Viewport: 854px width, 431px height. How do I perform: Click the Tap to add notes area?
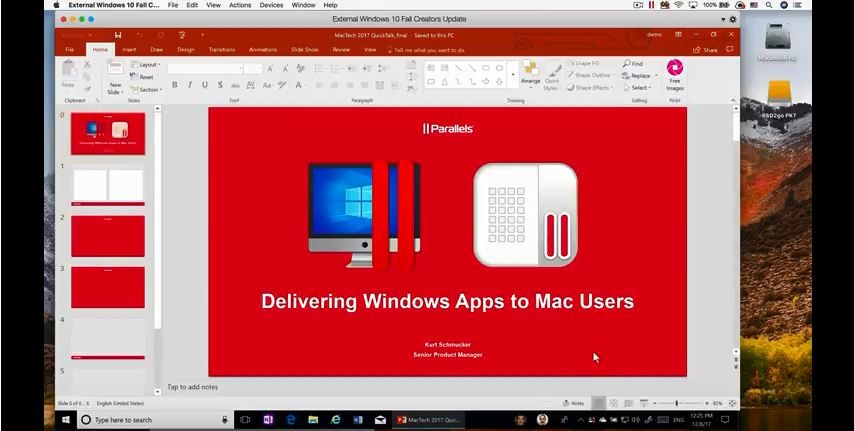[x=192, y=387]
